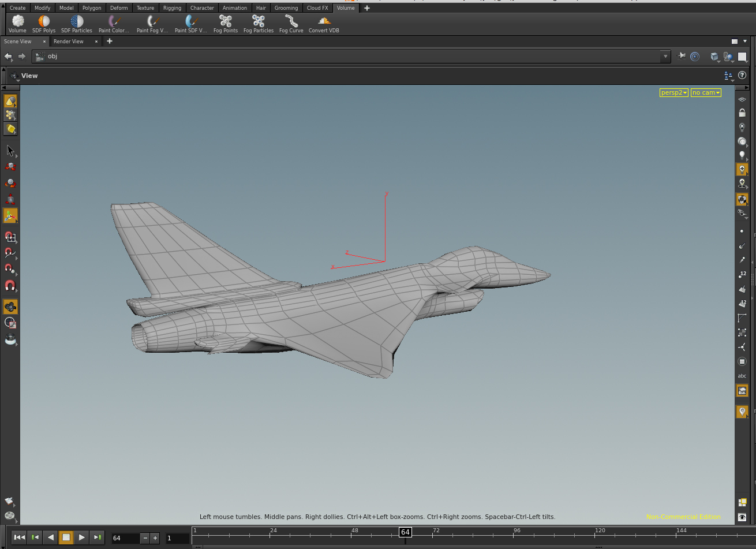Open the Rigging shelf tab

tap(172, 8)
